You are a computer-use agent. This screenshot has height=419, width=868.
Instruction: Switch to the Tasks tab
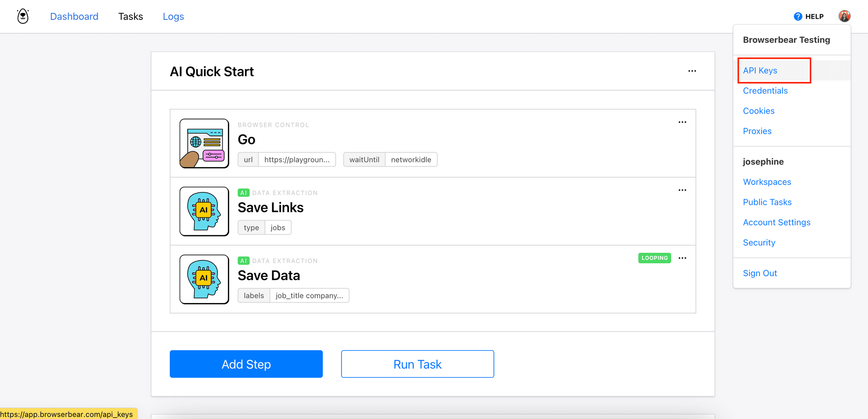[x=130, y=16]
